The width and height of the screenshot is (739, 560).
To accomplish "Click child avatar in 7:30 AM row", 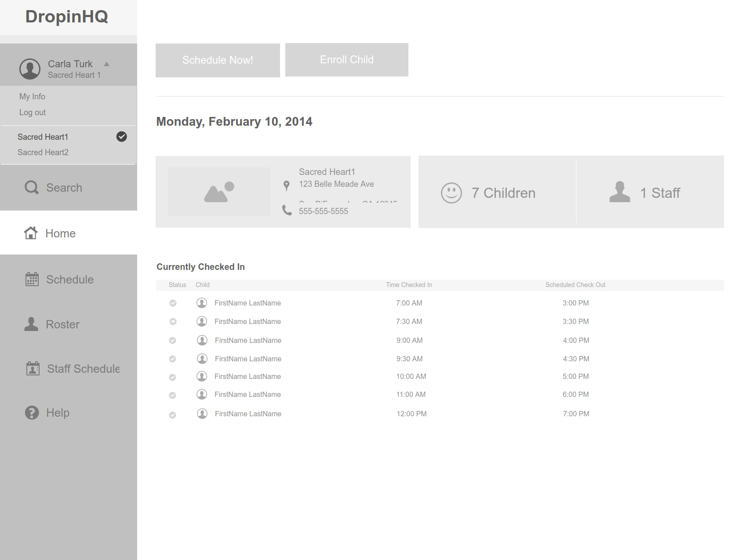I will coord(202,321).
